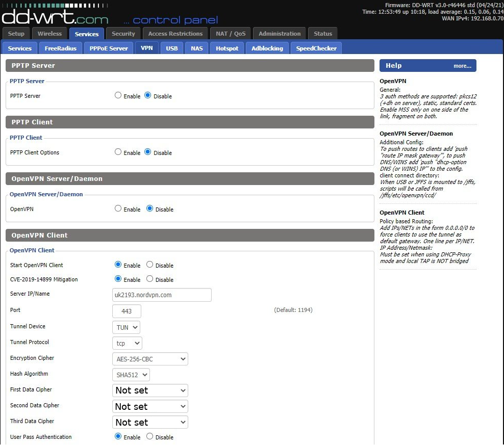Screen dimensions: 504x445
Task: Expand the First Data Cipher dropdown
Action: pos(150,390)
